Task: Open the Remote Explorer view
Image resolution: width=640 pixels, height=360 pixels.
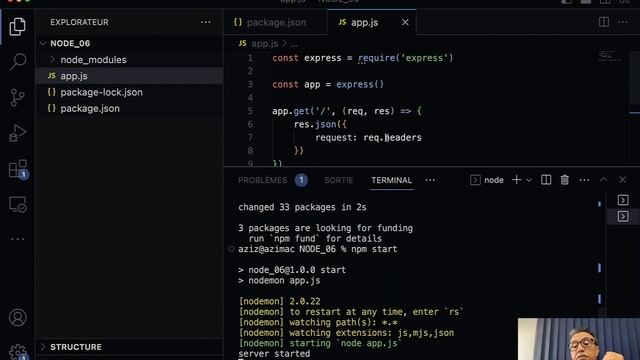Action: click(x=18, y=204)
